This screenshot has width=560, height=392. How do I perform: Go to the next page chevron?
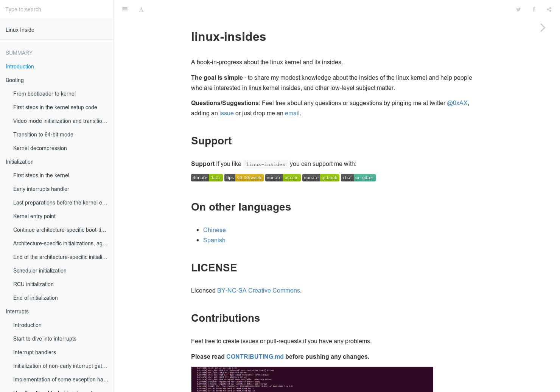543,28
